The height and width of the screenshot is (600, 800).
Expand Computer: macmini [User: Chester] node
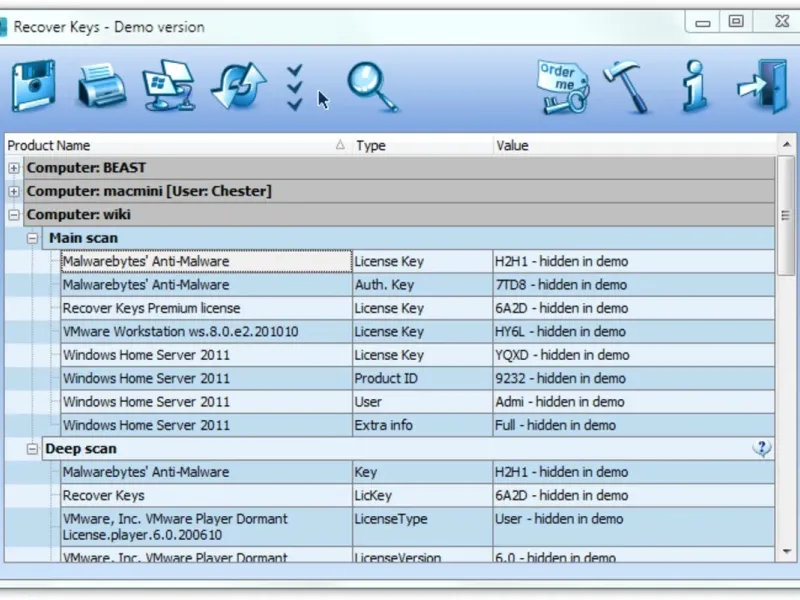coord(14,191)
